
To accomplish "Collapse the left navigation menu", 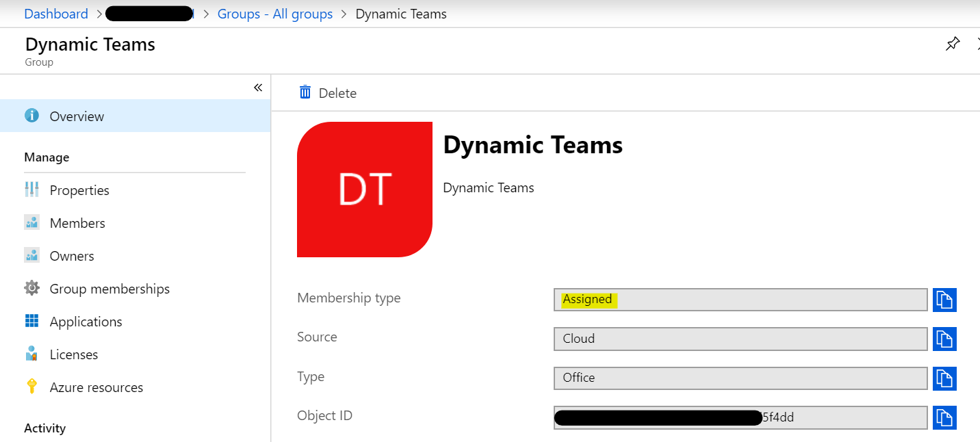I will coord(258,88).
